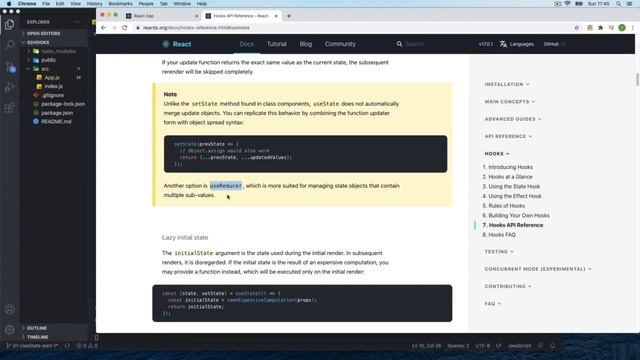
Task: Go back with Chrome back arrow
Action: (103, 28)
